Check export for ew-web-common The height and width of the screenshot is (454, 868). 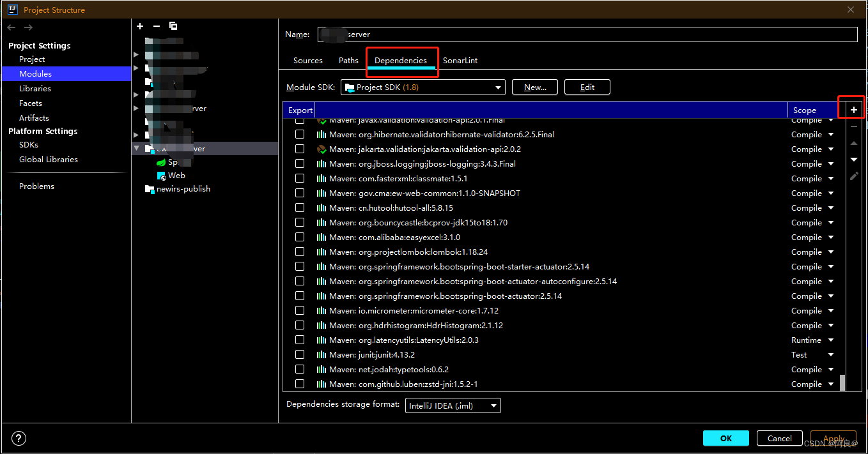click(299, 193)
